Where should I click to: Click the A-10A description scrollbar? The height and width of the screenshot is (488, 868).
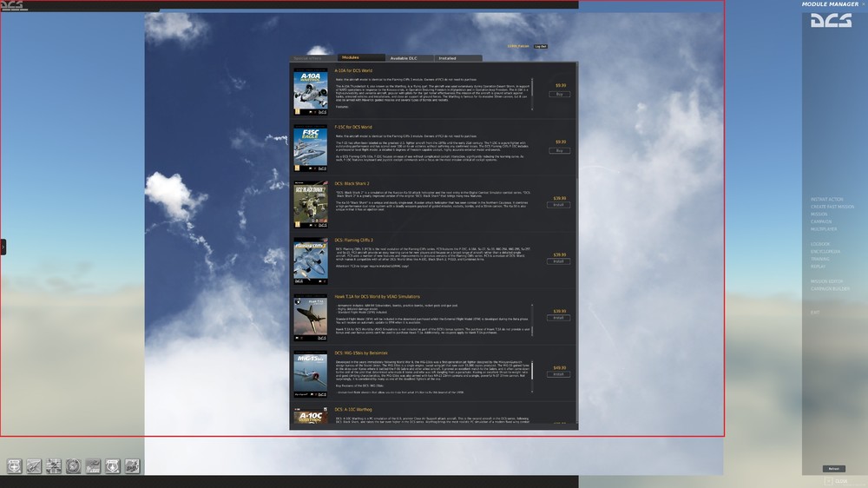(532, 94)
